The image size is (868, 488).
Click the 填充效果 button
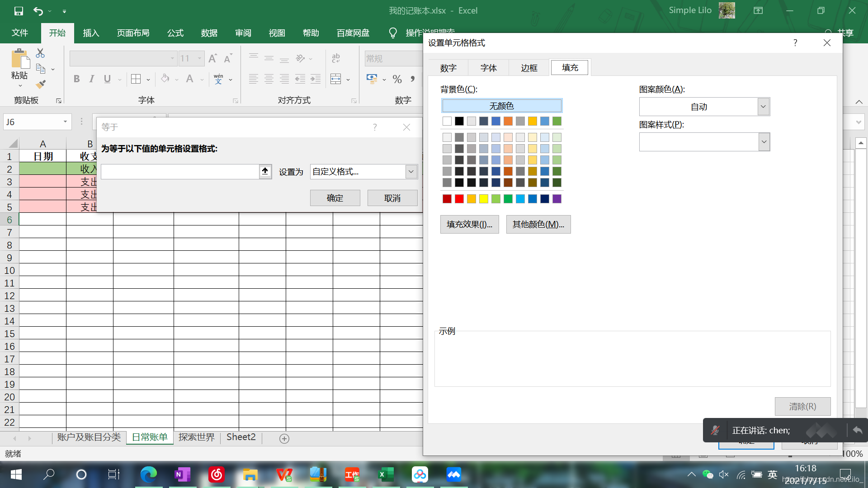[469, 224]
